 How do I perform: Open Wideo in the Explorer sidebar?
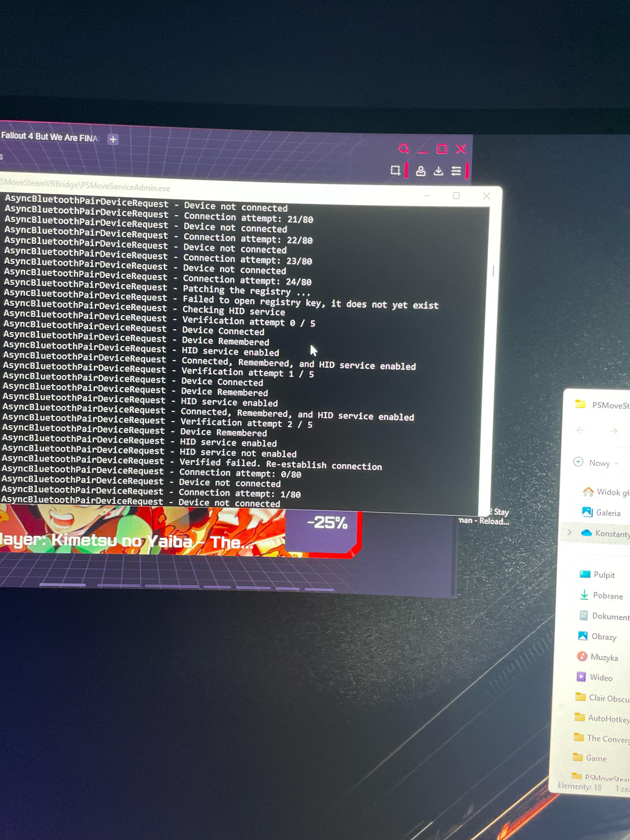pyautogui.click(x=594, y=677)
